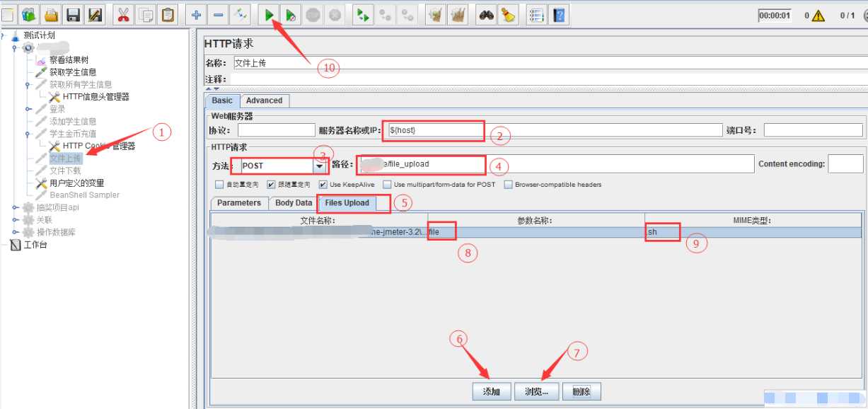Viewport: 868px width, 409px height.
Task: Select 用户定义的变量 in the tree
Action: pos(76,183)
